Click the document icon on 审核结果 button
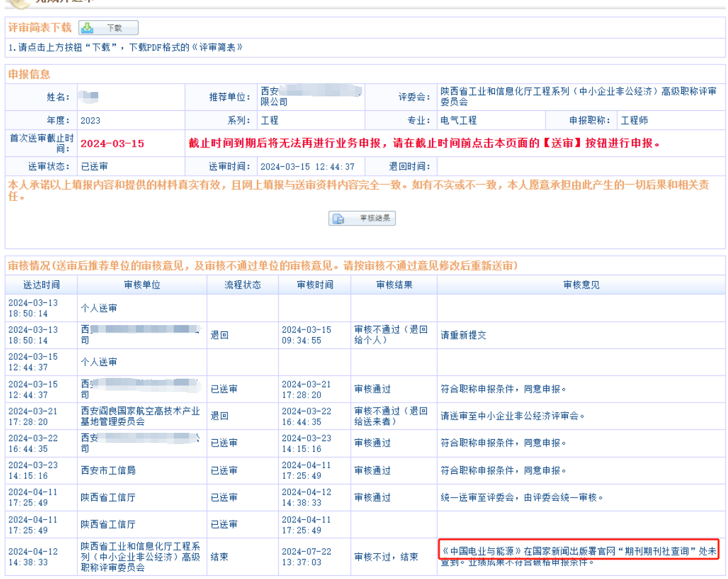Image resolution: width=728 pixels, height=579 pixels. [x=339, y=219]
